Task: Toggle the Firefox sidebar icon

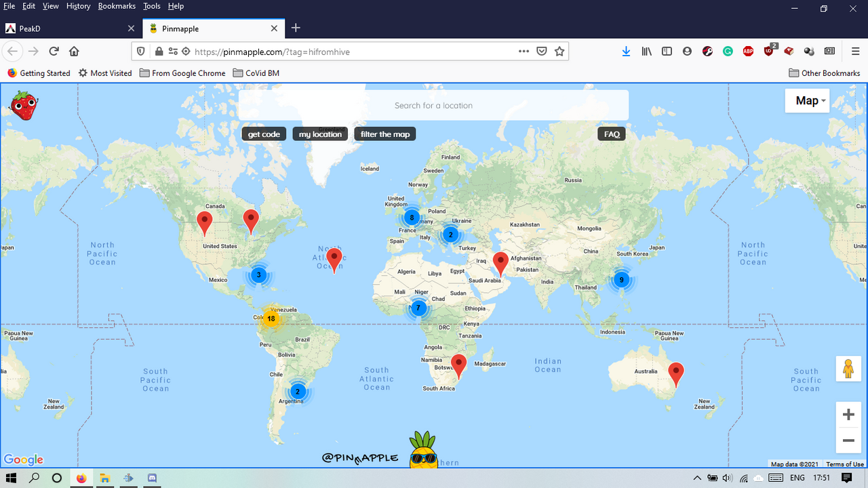Action: (667, 52)
